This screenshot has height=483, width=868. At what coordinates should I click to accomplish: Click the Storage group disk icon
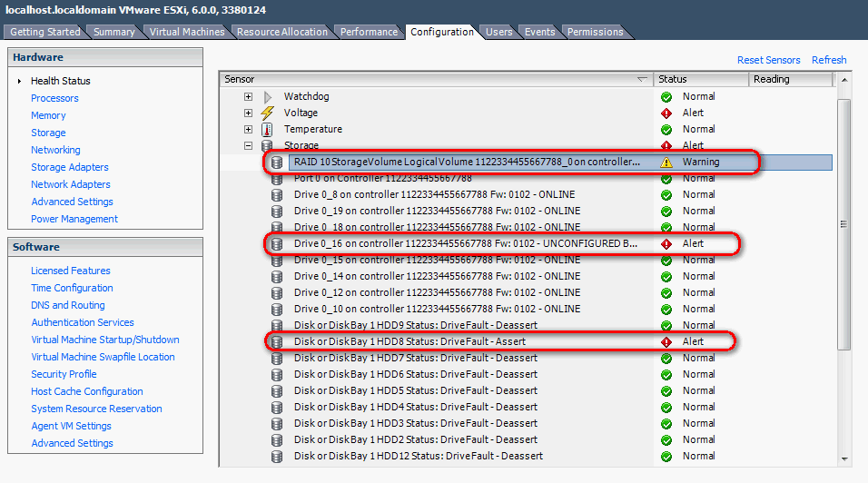pyautogui.click(x=267, y=145)
